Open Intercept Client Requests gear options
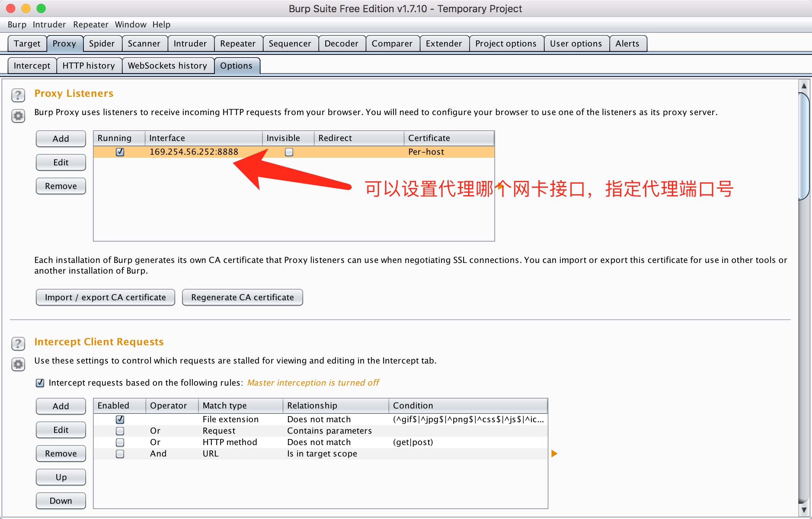 [18, 364]
